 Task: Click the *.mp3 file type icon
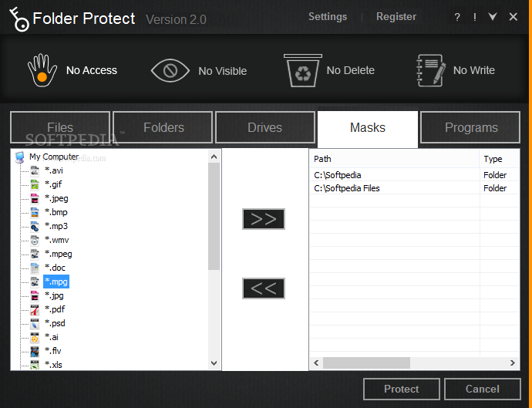point(35,227)
